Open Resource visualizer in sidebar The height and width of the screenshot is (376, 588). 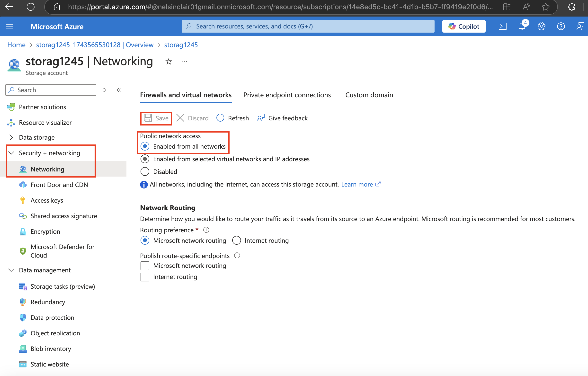coord(45,123)
